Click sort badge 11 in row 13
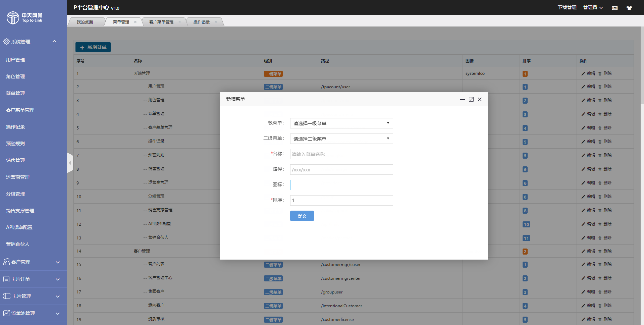The image size is (644, 325). [526, 238]
